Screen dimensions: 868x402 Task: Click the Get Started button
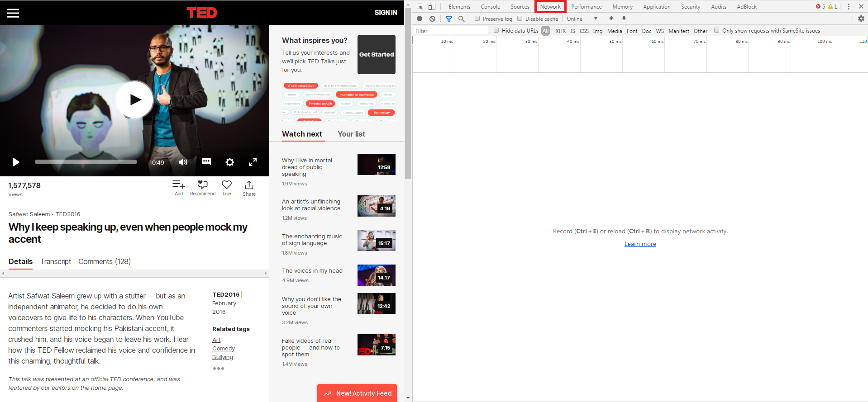(x=377, y=54)
